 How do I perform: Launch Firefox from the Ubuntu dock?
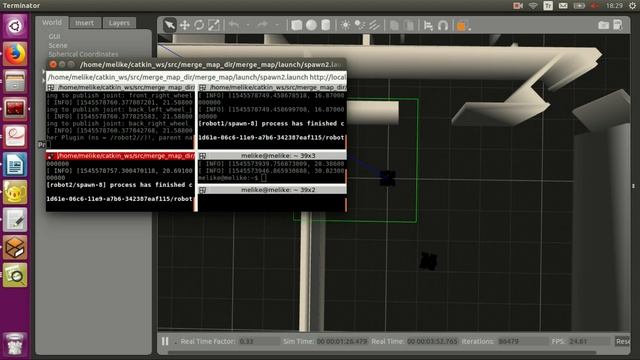[15, 54]
